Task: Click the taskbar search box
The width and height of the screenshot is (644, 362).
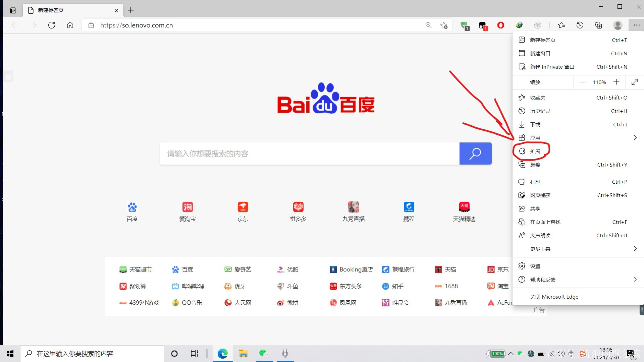Action: 92,354
